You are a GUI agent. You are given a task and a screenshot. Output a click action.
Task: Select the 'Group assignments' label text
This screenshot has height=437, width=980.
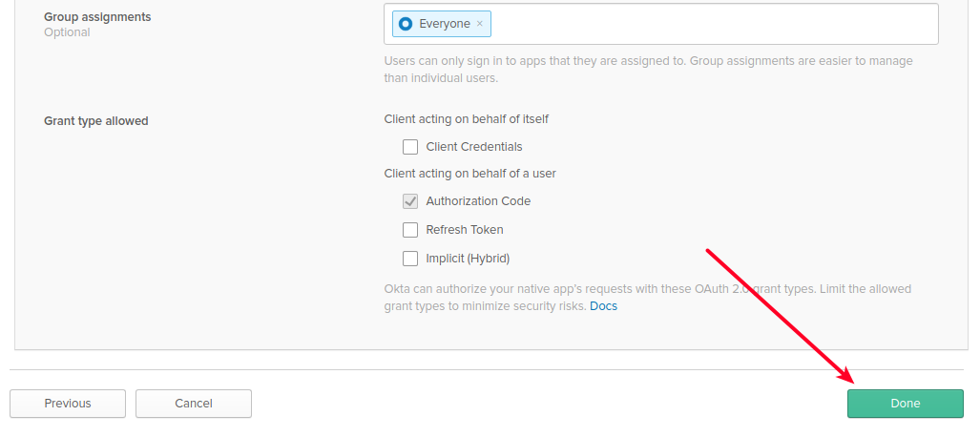(97, 17)
